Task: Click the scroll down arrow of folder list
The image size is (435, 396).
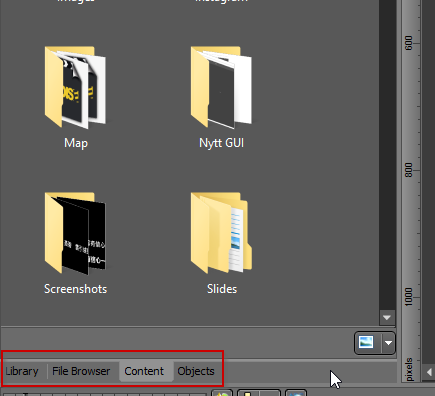Action: 387,318
